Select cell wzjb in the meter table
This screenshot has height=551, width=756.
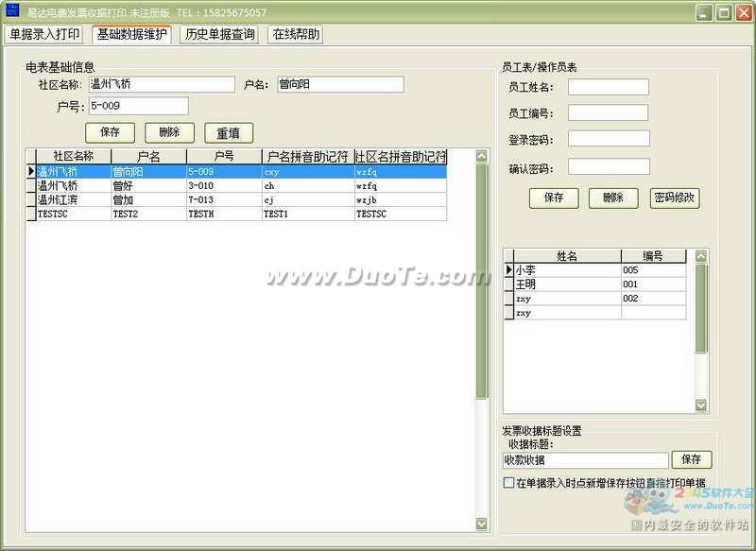(x=401, y=199)
